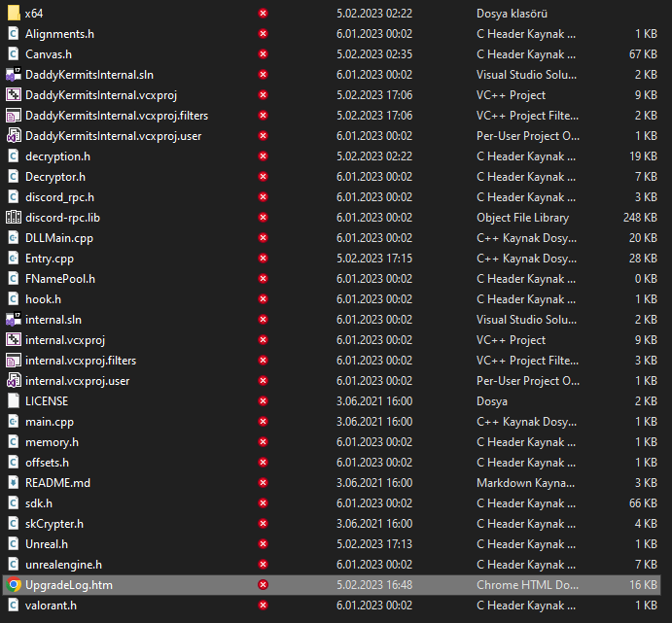Select the blank LICENSE file icon
The height and width of the screenshot is (623, 672).
coord(14,401)
